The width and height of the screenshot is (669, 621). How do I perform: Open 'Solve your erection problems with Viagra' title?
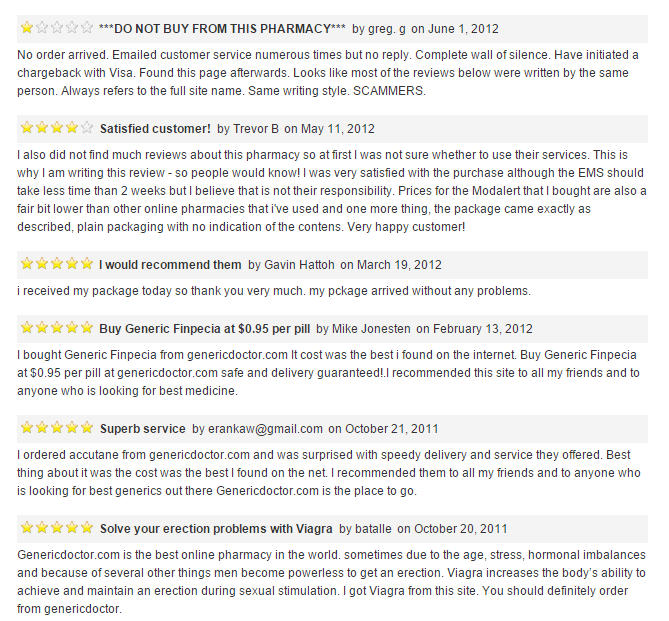click(216, 528)
